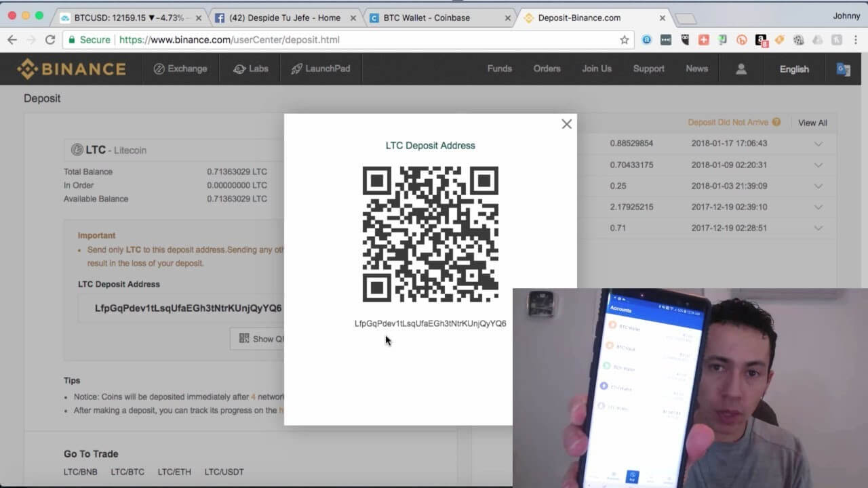Switch to the BTCUSD browser tab
Viewport: 868px width, 488px height.
coord(129,18)
